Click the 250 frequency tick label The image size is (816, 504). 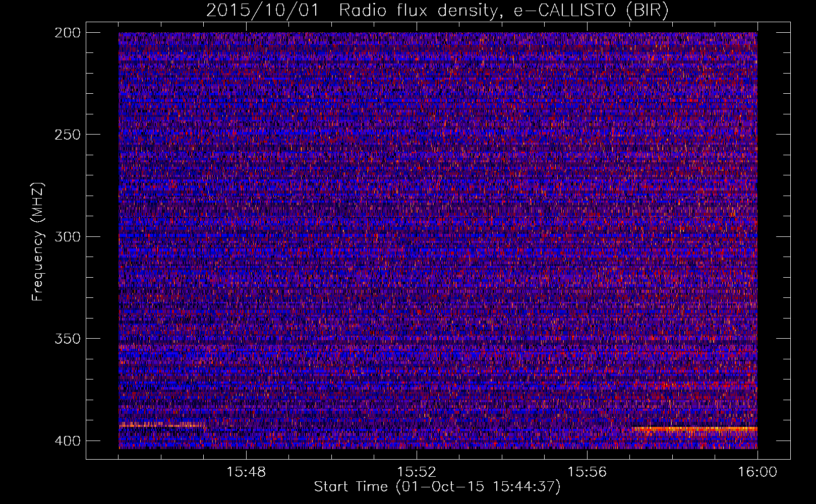(x=67, y=135)
